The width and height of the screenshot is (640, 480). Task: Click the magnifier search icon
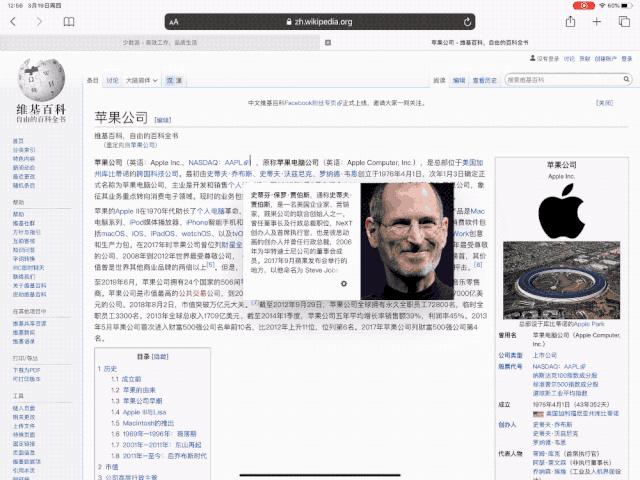pos(626,79)
